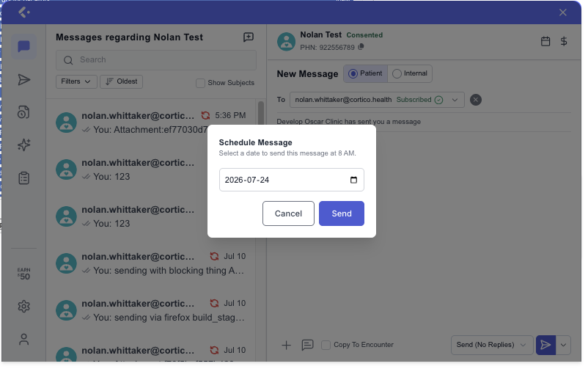Open the settings gear in sidebar
This screenshot has width=588, height=369.
(23, 307)
